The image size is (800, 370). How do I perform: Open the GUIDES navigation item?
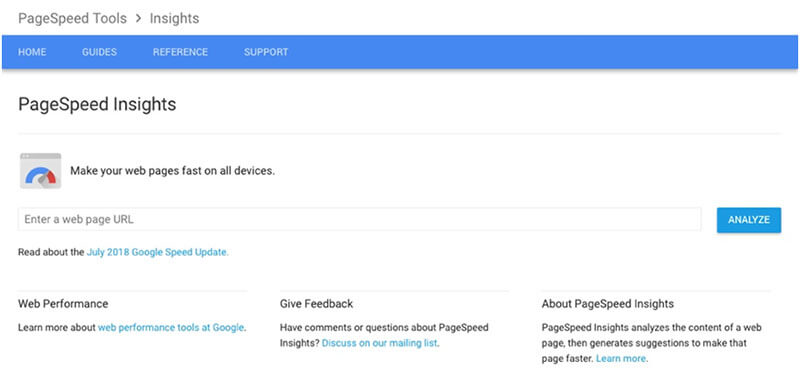point(99,52)
